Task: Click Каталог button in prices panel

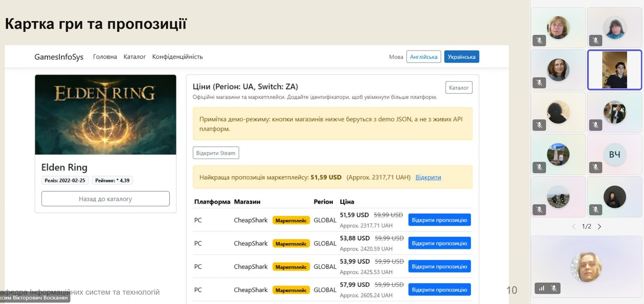Action: tap(459, 88)
